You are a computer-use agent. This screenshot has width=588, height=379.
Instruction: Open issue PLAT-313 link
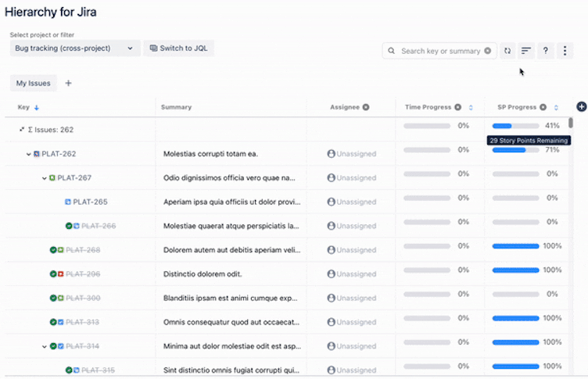pos(83,322)
